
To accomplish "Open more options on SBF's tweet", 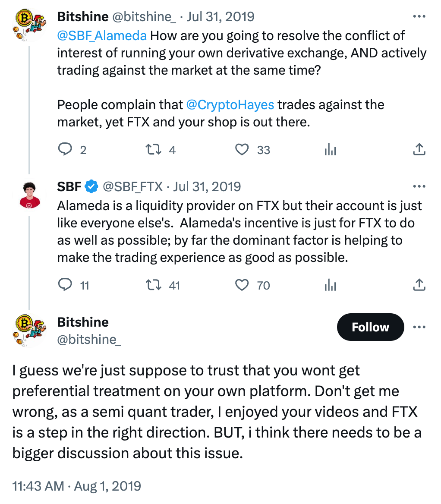I will coord(419,187).
